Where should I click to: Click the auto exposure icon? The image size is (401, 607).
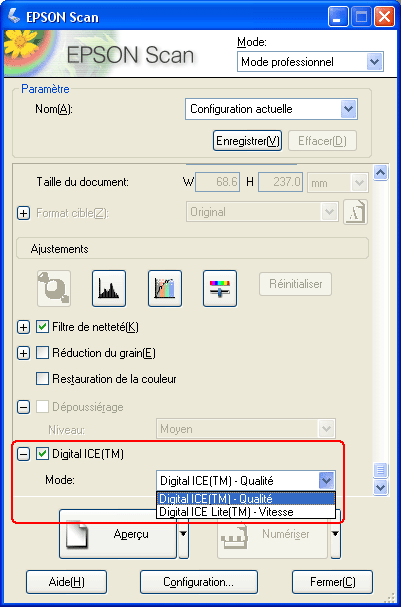pyautogui.click(x=54, y=288)
